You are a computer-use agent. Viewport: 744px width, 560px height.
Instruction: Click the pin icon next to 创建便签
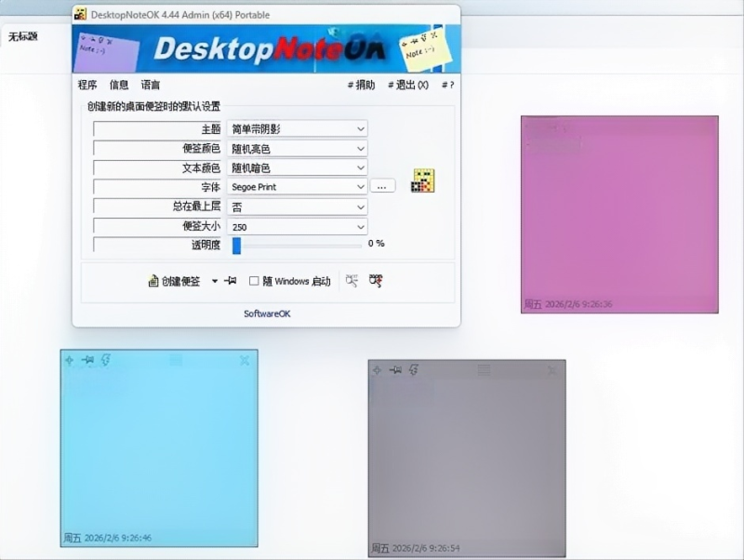[x=231, y=281]
